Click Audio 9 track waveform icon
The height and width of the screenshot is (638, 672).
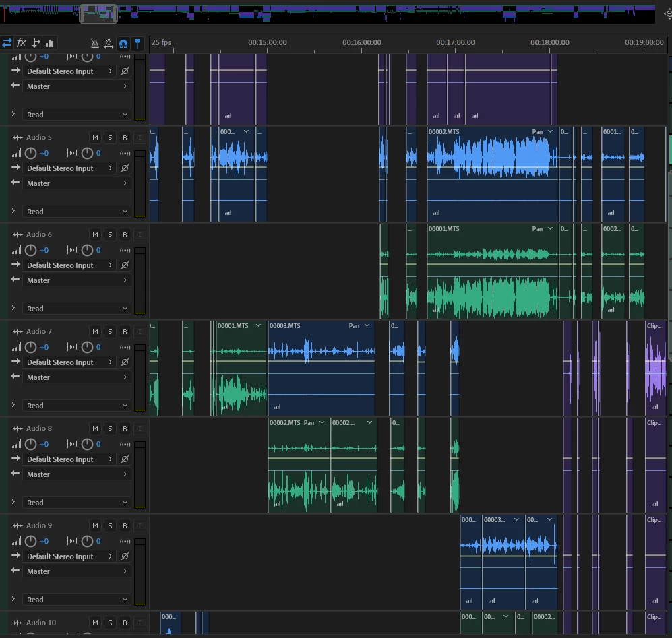point(18,525)
